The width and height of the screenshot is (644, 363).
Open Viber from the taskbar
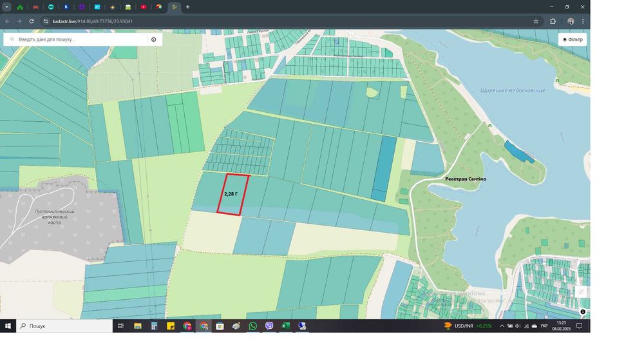coord(269,326)
